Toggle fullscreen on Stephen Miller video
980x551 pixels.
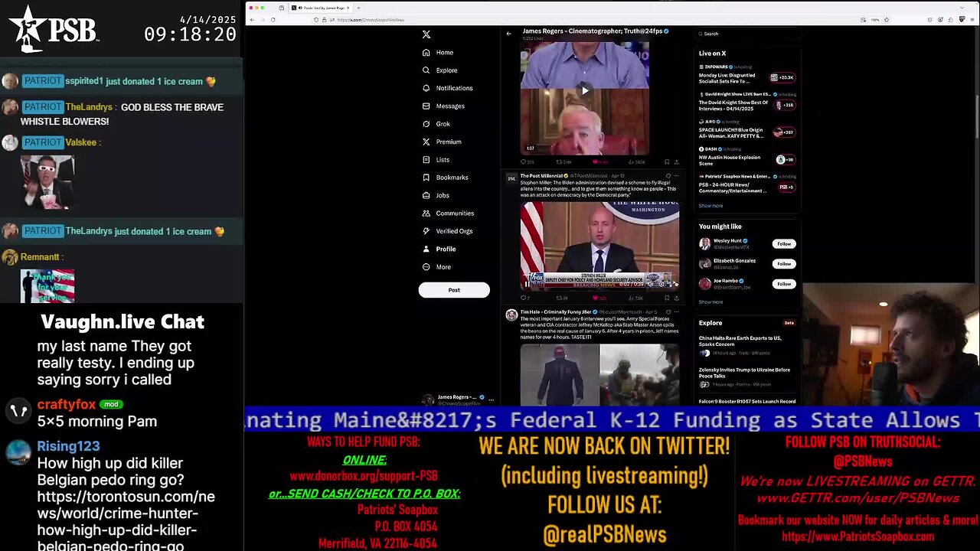click(x=674, y=284)
